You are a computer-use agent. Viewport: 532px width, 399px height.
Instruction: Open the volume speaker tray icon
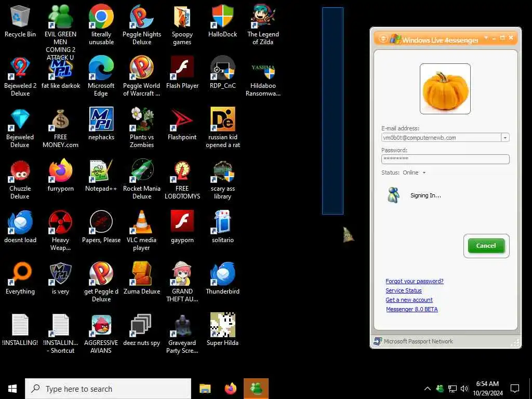point(464,389)
